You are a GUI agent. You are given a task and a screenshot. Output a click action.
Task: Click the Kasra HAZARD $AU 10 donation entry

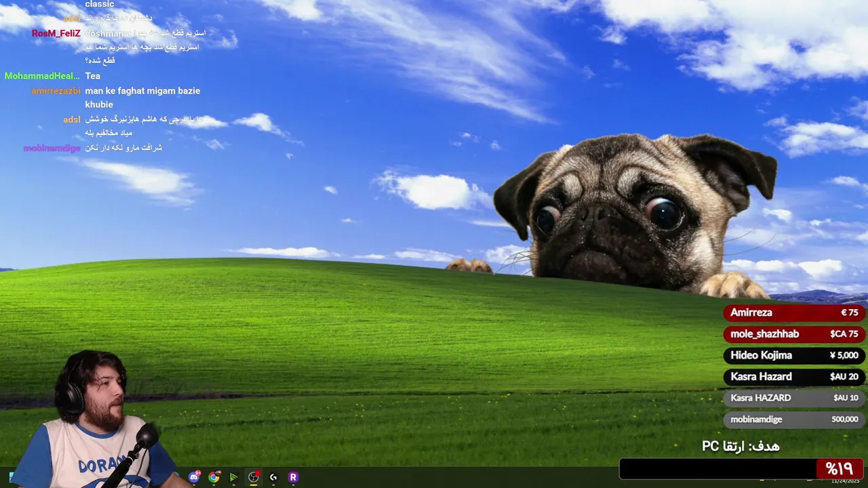click(794, 398)
